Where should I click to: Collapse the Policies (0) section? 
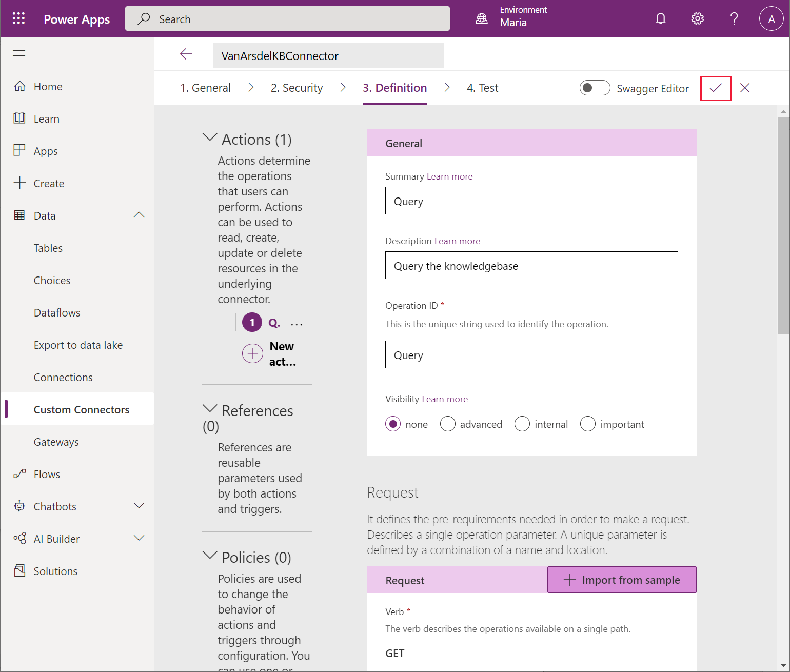tap(210, 556)
